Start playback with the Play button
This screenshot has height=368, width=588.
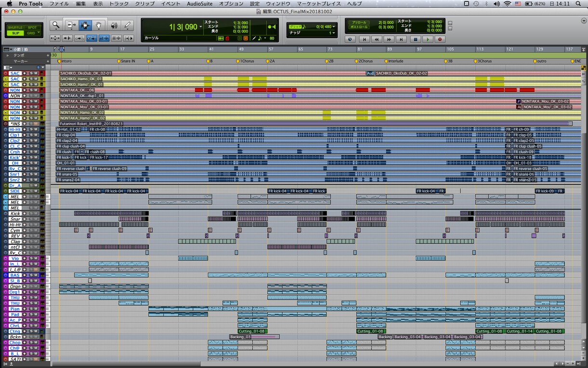[428, 39]
